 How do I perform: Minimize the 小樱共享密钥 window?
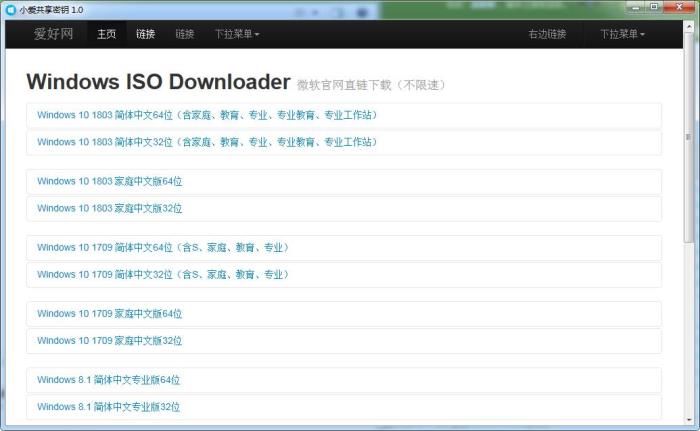pos(636,7)
